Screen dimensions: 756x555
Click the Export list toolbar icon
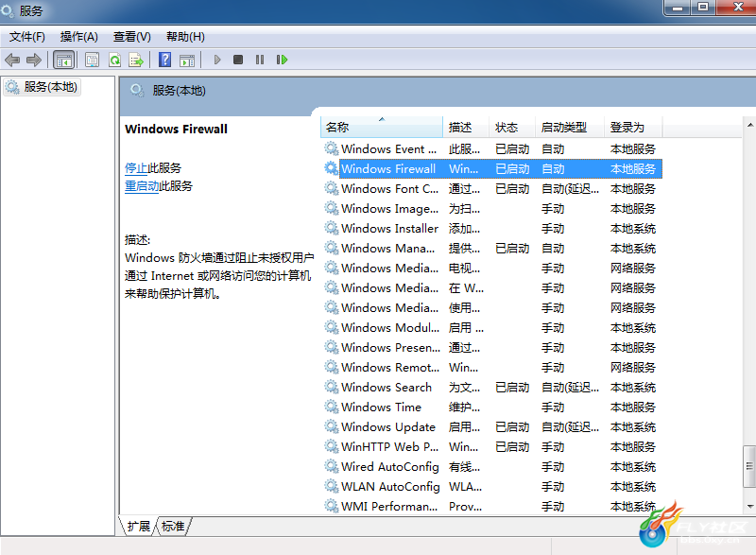[x=136, y=61]
